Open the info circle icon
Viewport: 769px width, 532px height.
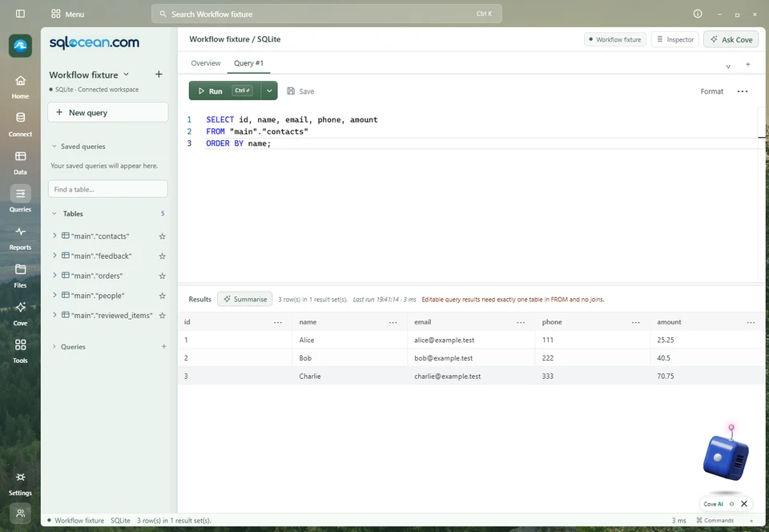[x=698, y=14]
